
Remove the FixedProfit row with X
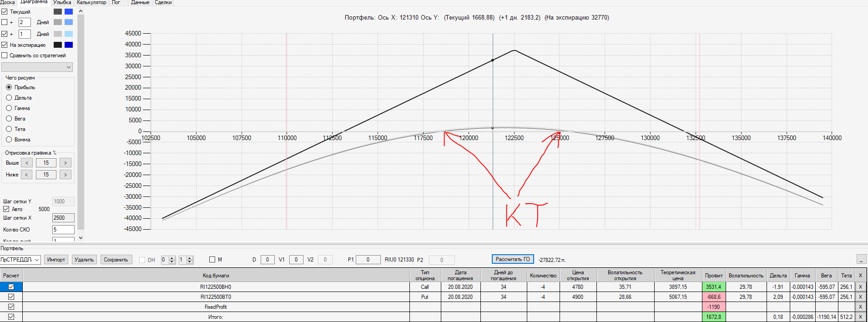[860, 307]
